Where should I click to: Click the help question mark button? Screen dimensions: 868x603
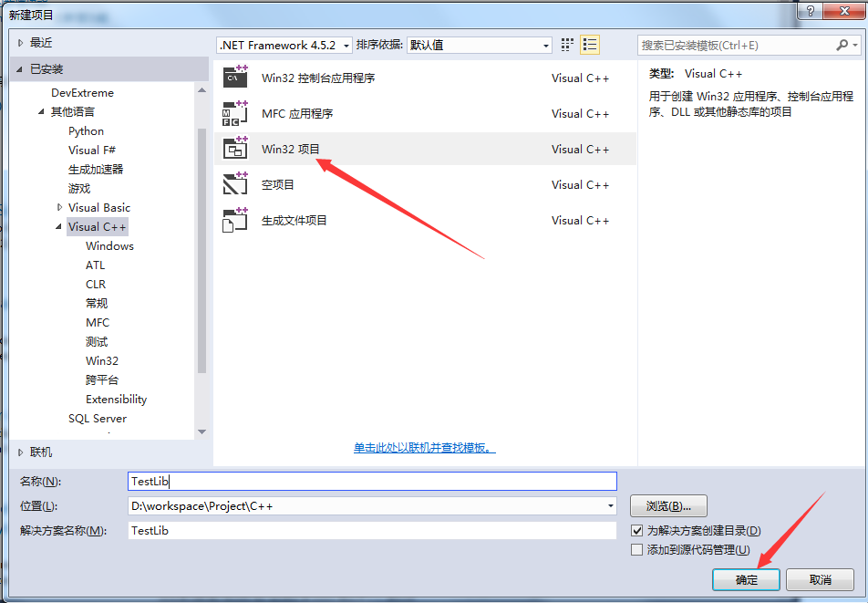coord(810,11)
